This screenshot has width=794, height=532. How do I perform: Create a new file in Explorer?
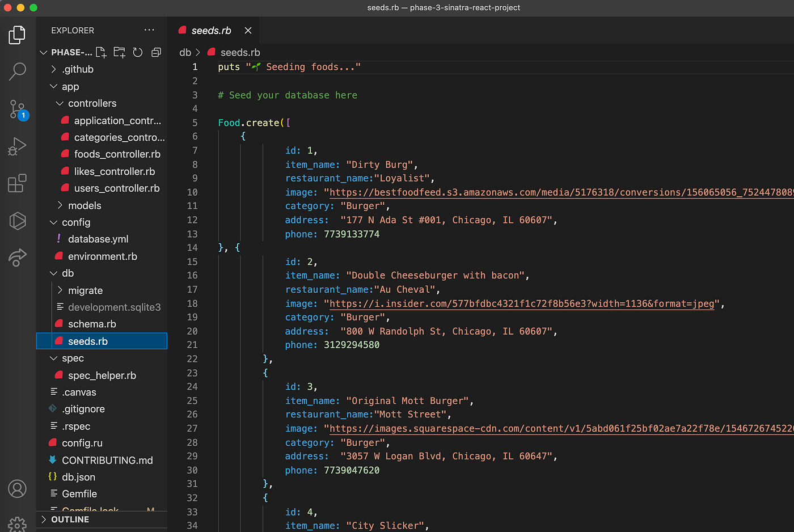click(x=102, y=52)
